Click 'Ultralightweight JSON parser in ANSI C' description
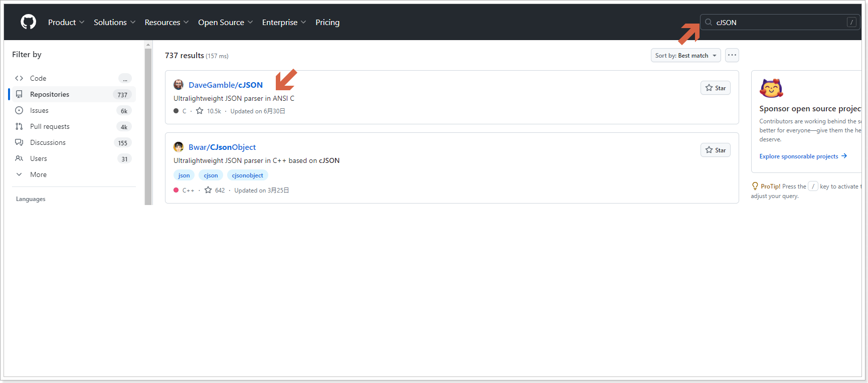Screen dimensions: 868x383 click(234, 98)
